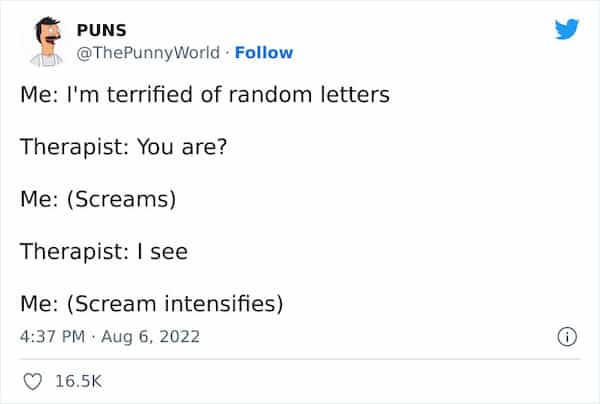The width and height of the screenshot is (600, 404).
Task: Click the "Me: (Screams)" line
Action: click(98, 199)
